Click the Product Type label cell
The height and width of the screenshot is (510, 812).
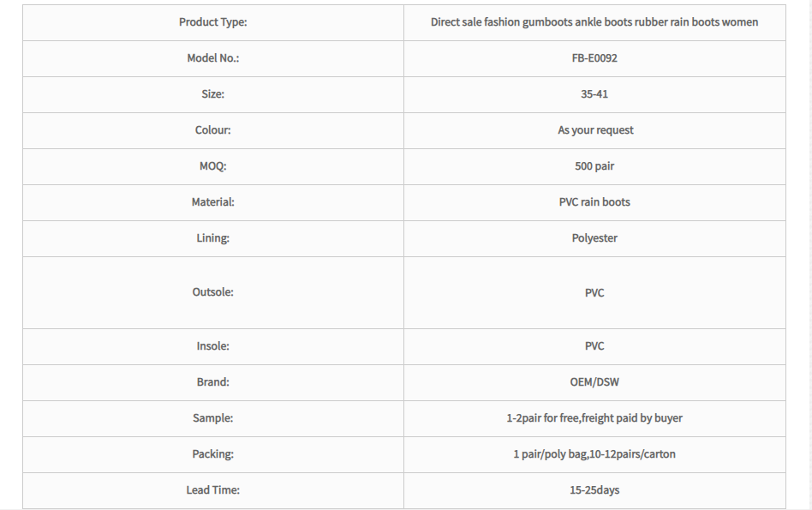[x=212, y=22]
